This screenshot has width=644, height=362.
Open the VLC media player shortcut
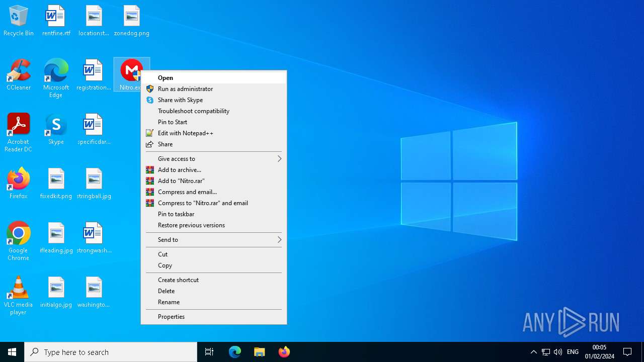(x=19, y=296)
